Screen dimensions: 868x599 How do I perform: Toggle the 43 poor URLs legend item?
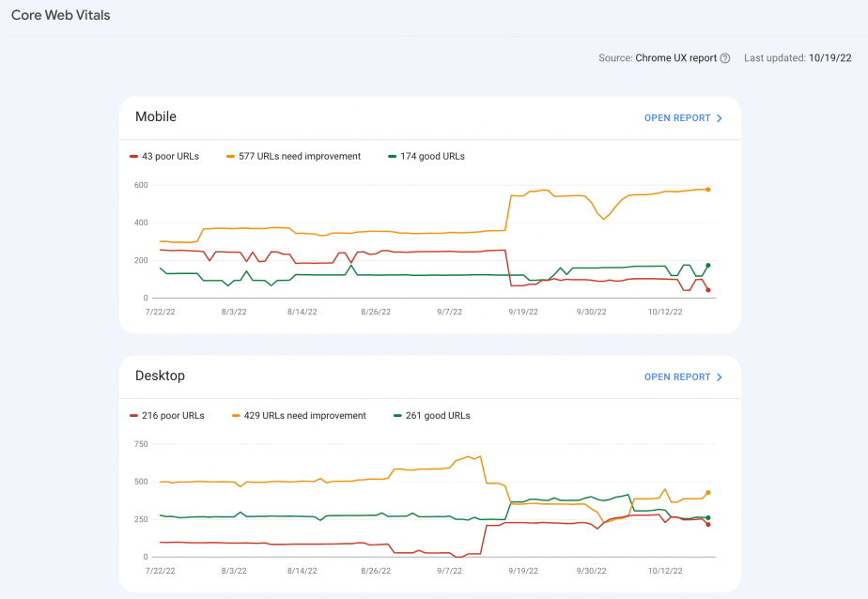click(x=164, y=157)
